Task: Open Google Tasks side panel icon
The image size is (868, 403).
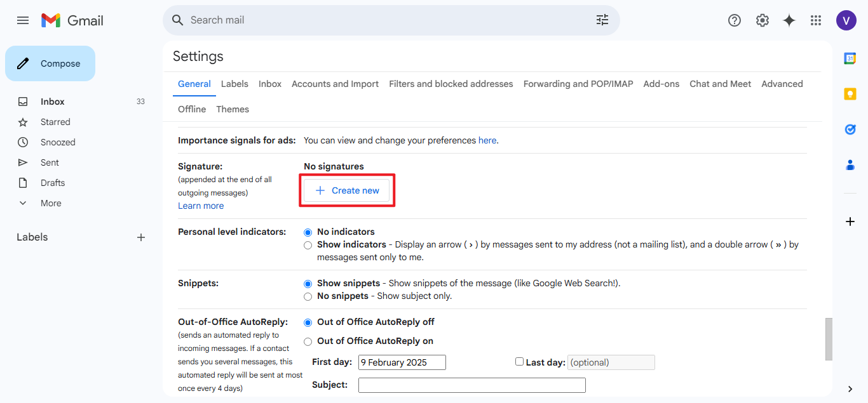Action: (x=850, y=129)
